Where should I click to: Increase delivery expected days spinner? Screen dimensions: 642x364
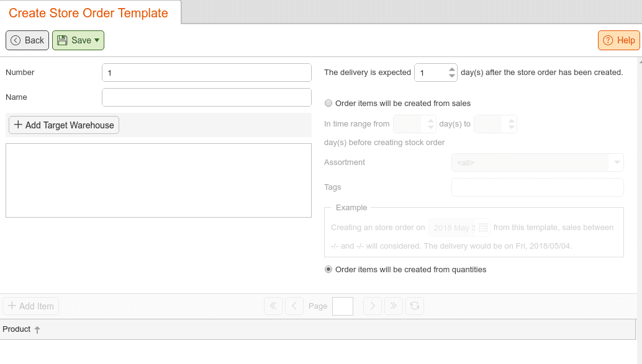451,69
